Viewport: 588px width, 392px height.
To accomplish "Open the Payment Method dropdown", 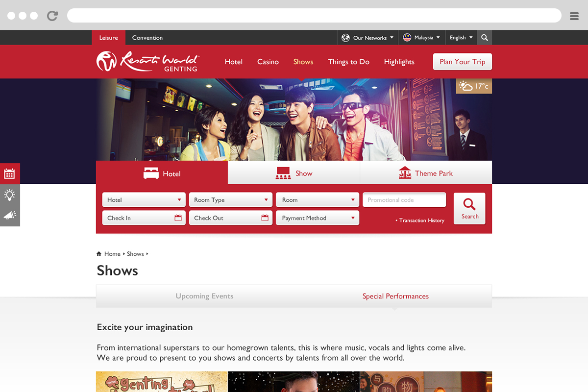I will [317, 218].
